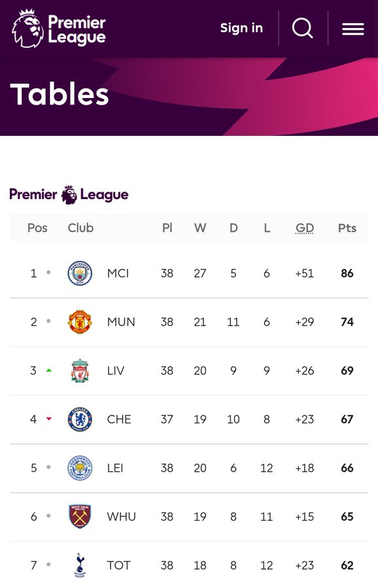
Task: Select the Manchester City club crest
Action: (x=80, y=273)
